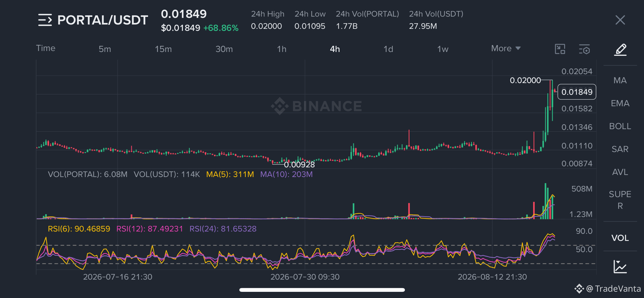Click the MA(5): 311M volume label
This screenshot has height=298, width=644.
click(x=230, y=175)
